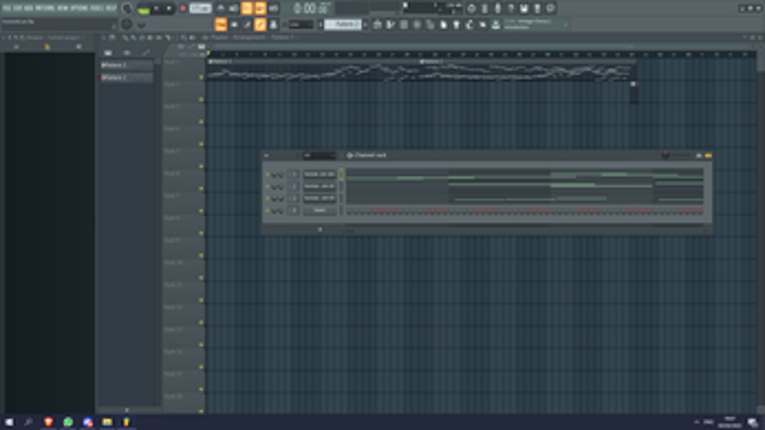Open the snap setting dropdown in the toolbar

tap(301, 24)
